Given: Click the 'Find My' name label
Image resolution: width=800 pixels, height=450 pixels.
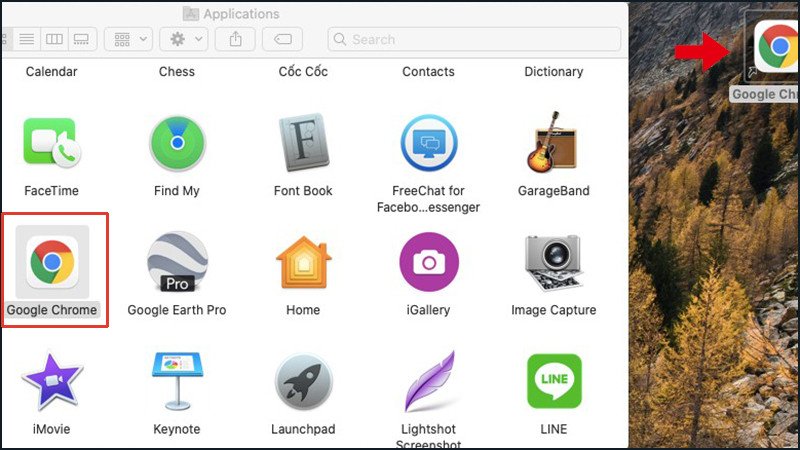Looking at the screenshot, I should pos(177,191).
